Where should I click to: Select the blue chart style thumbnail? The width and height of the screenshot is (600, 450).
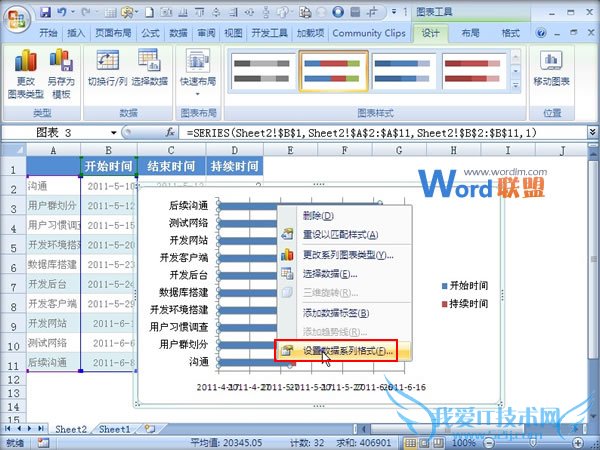(x=403, y=72)
